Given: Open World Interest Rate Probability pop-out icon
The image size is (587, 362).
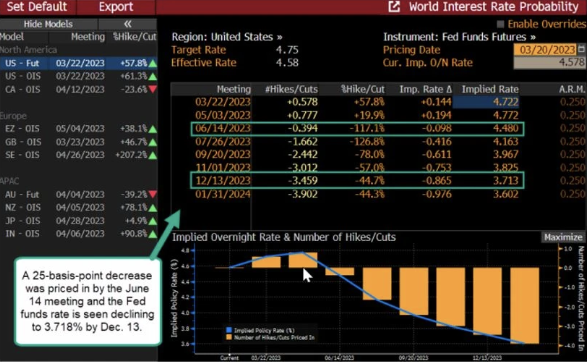Looking at the screenshot, I should tap(394, 7).
